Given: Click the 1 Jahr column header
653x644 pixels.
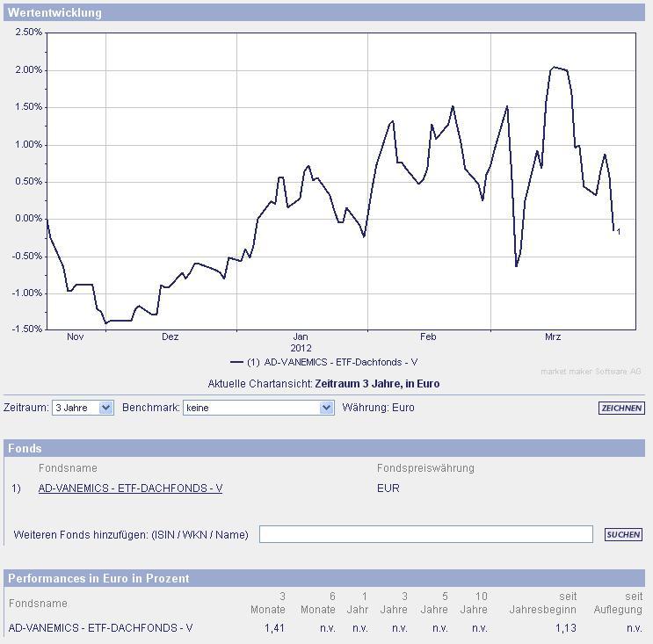Looking at the screenshot, I should click(358, 603).
